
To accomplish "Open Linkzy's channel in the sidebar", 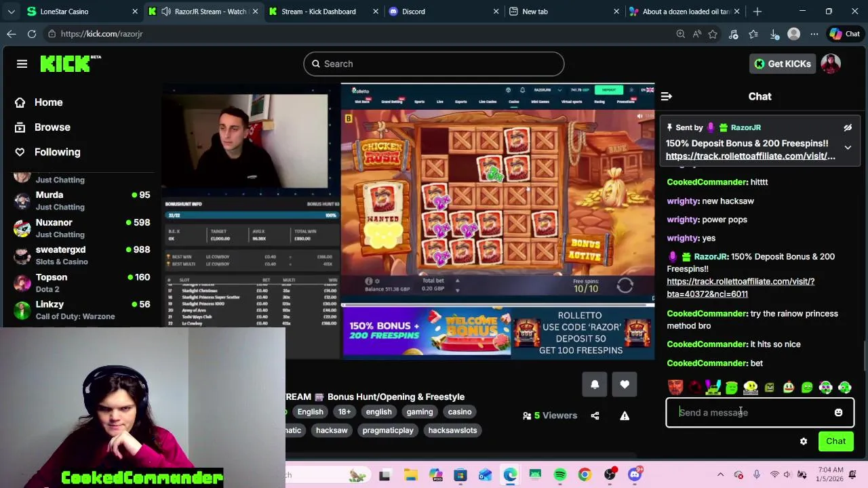I will pos(83,310).
